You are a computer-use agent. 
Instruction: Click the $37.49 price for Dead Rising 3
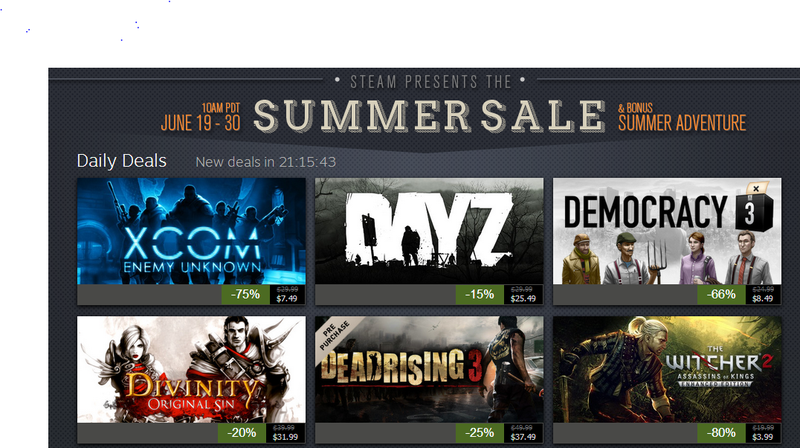pyautogui.click(x=523, y=437)
